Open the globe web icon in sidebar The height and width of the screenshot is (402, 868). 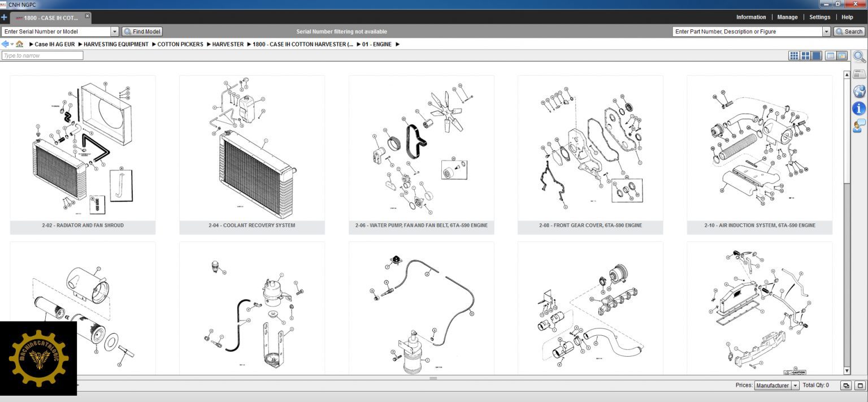click(860, 92)
